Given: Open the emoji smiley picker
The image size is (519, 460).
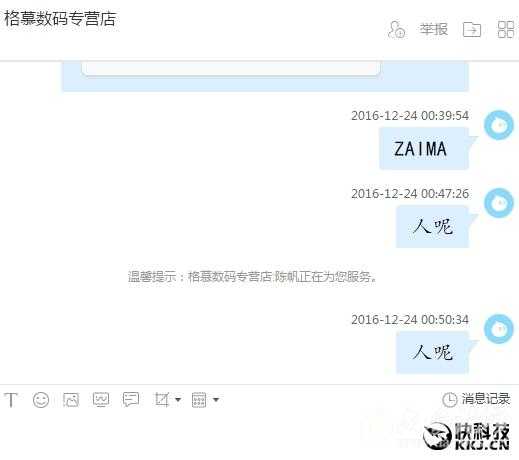Looking at the screenshot, I should click(x=41, y=400).
